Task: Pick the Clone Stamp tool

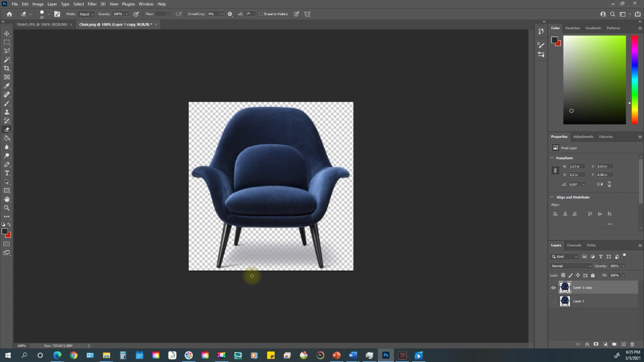Action: click(7, 112)
